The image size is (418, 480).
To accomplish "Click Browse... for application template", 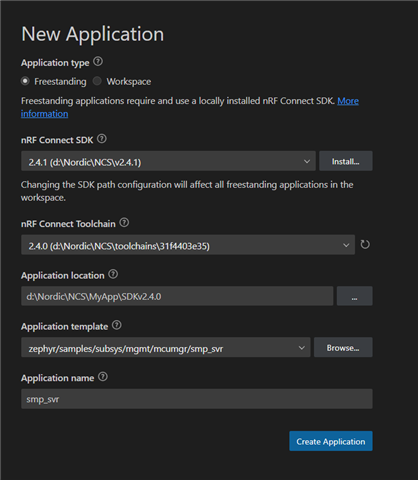I will click(x=343, y=347).
